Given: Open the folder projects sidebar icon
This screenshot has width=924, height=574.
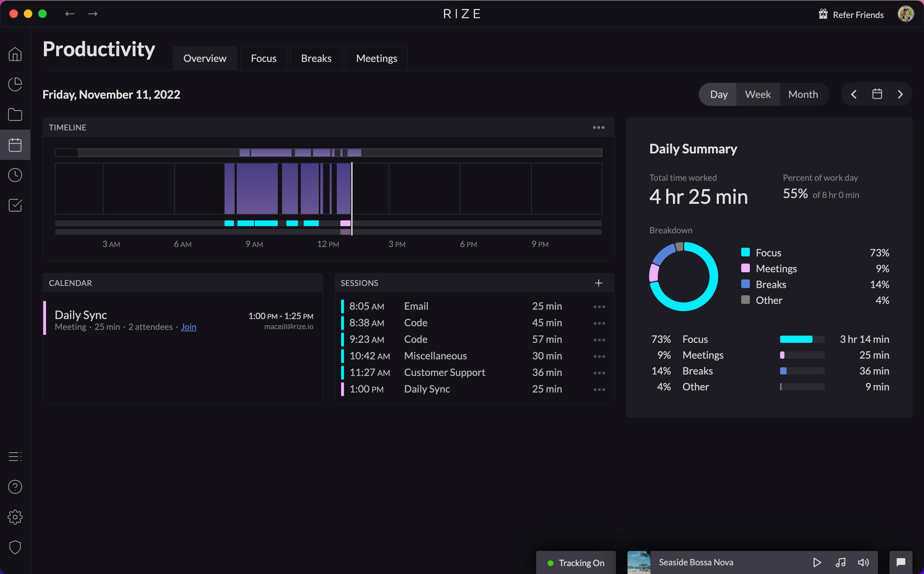Looking at the screenshot, I should (x=15, y=115).
